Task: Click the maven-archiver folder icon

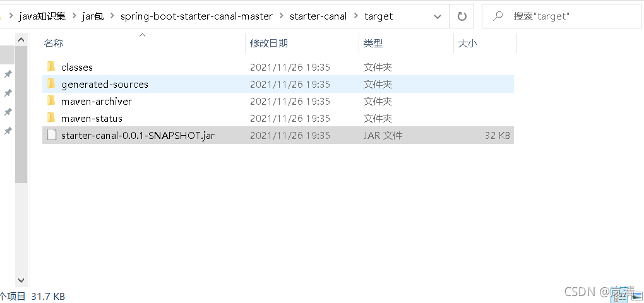Action: (51, 100)
